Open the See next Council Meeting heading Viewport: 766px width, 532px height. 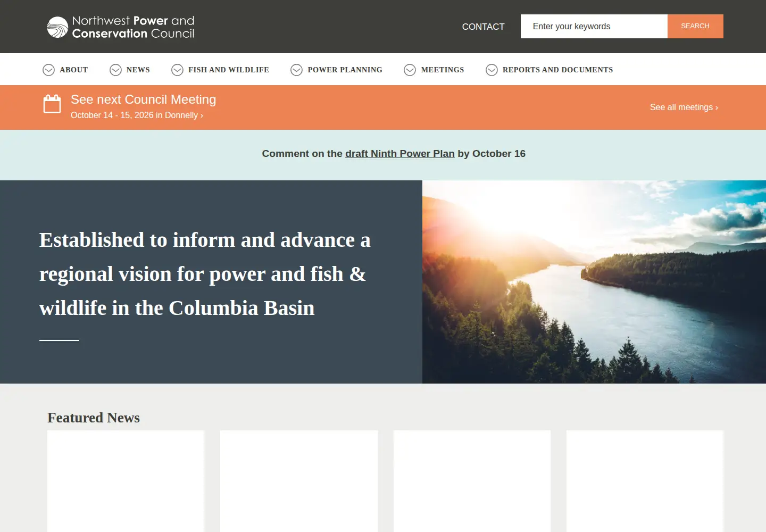(x=144, y=99)
